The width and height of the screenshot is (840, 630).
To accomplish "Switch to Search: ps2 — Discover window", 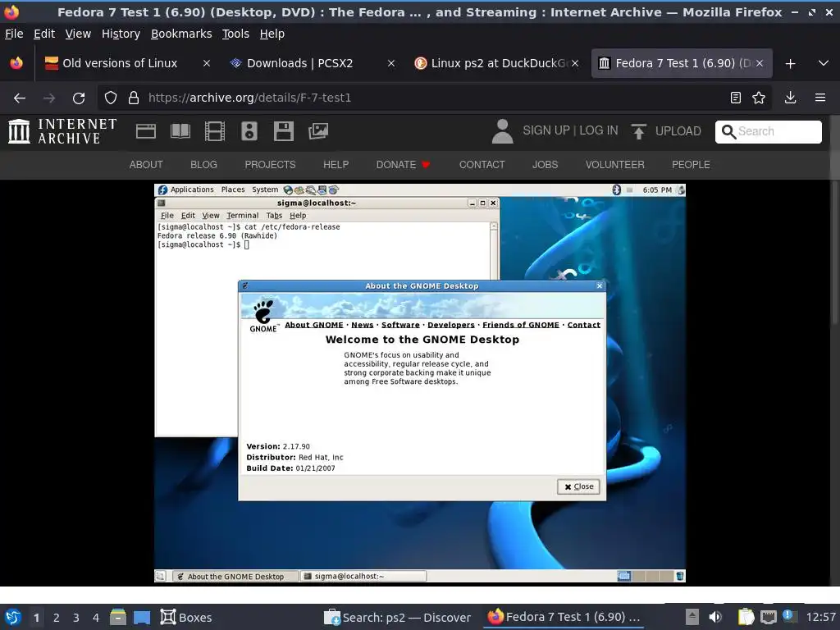I will pos(398,618).
